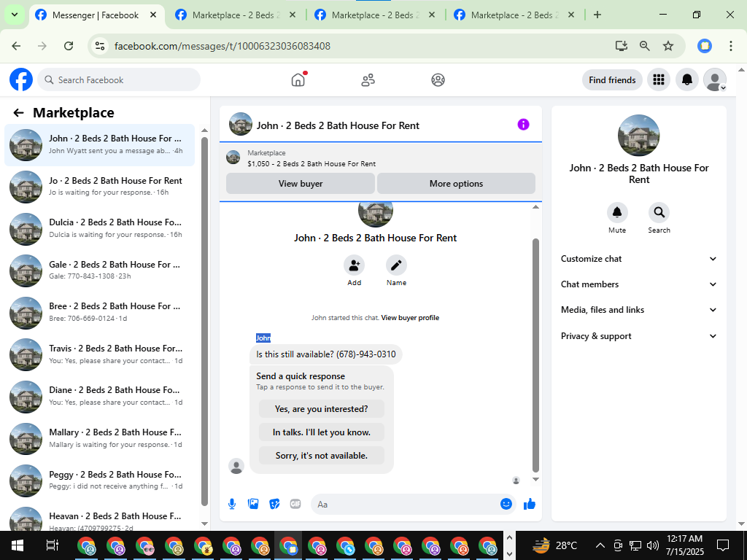
Task: Expand Privacy & support section
Action: [x=639, y=336]
